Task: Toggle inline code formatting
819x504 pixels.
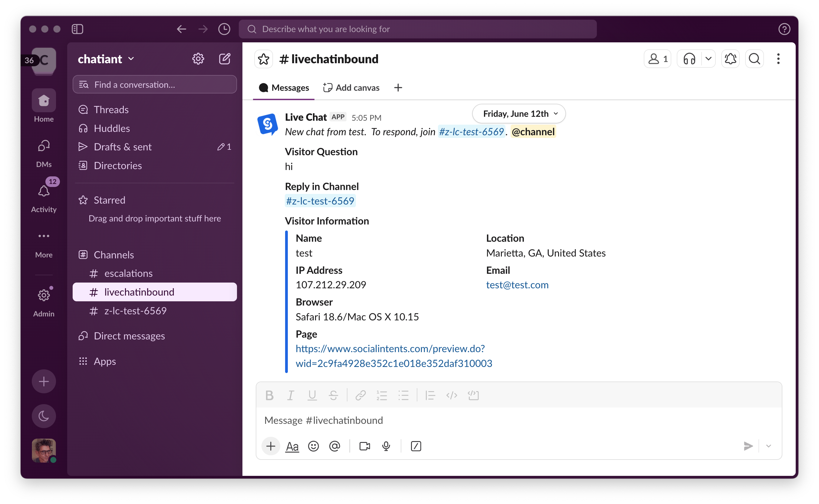Action: pos(452,395)
